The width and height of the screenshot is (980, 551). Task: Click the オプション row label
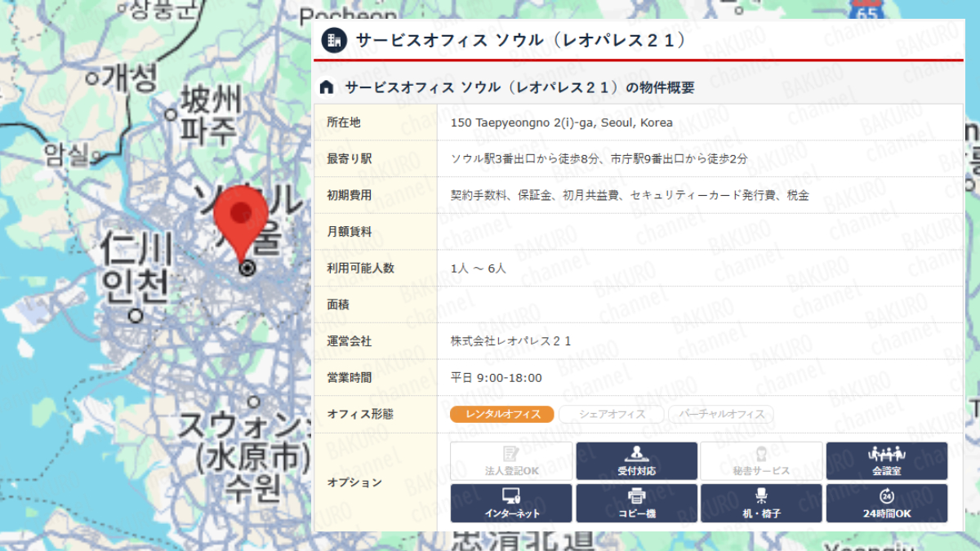click(354, 482)
